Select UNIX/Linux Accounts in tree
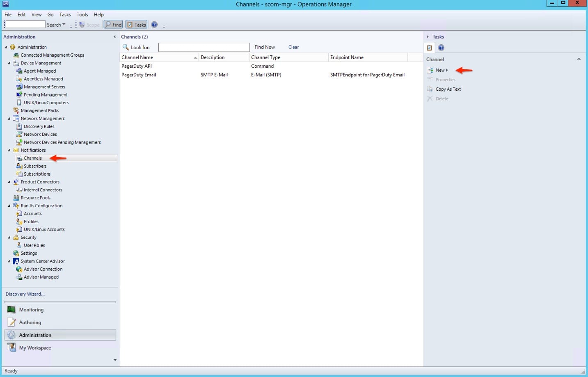 44,230
